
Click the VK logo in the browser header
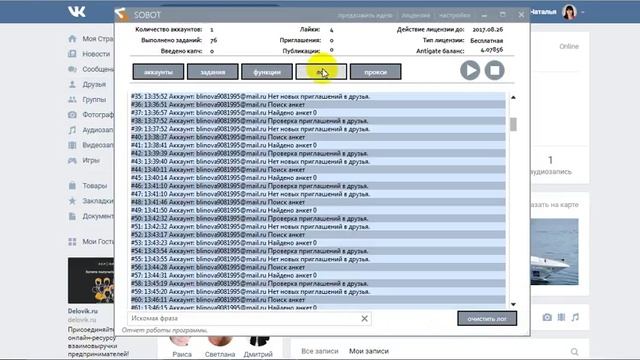pyautogui.click(x=77, y=11)
